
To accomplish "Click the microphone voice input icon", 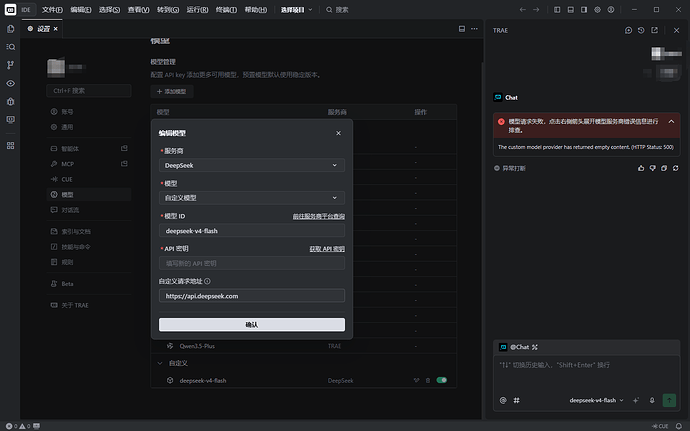I will (652, 400).
